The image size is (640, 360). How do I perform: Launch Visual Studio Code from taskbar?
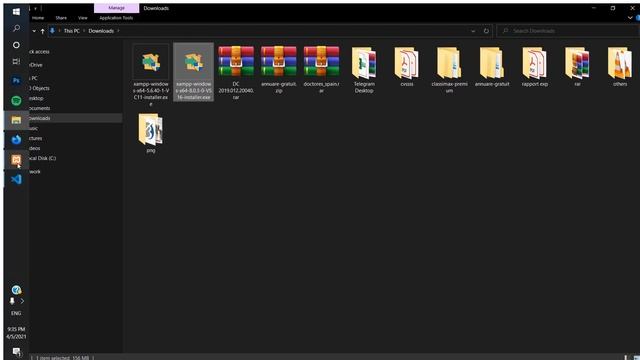coord(16,179)
